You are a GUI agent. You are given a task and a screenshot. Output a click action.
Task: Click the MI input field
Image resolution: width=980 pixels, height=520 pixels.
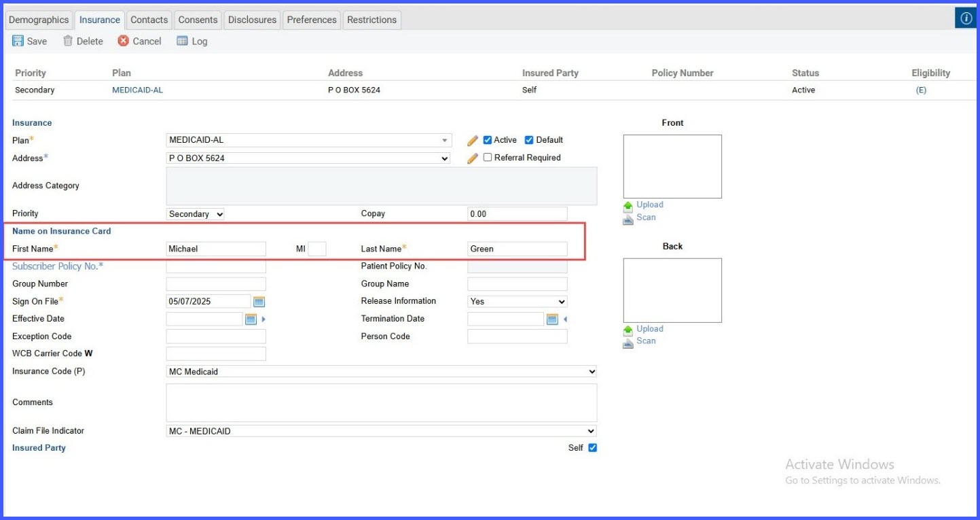tap(317, 249)
